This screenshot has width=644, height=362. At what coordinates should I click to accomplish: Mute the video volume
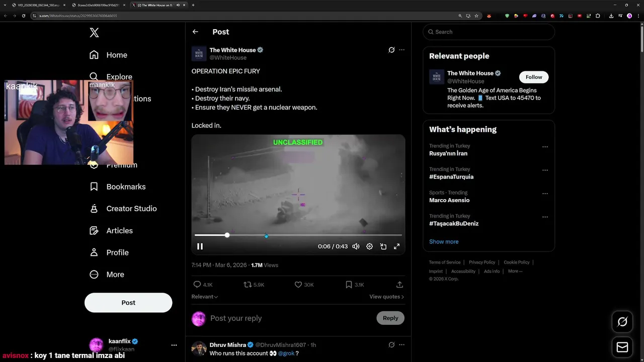(x=356, y=246)
